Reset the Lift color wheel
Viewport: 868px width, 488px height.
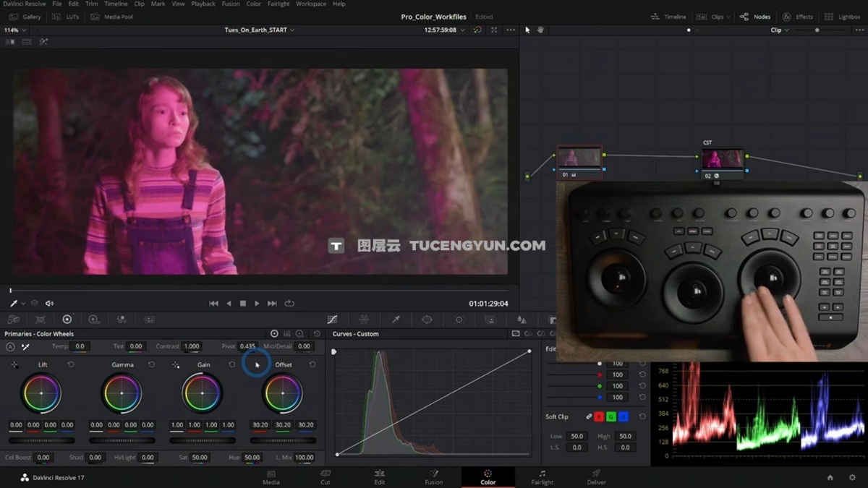71,364
